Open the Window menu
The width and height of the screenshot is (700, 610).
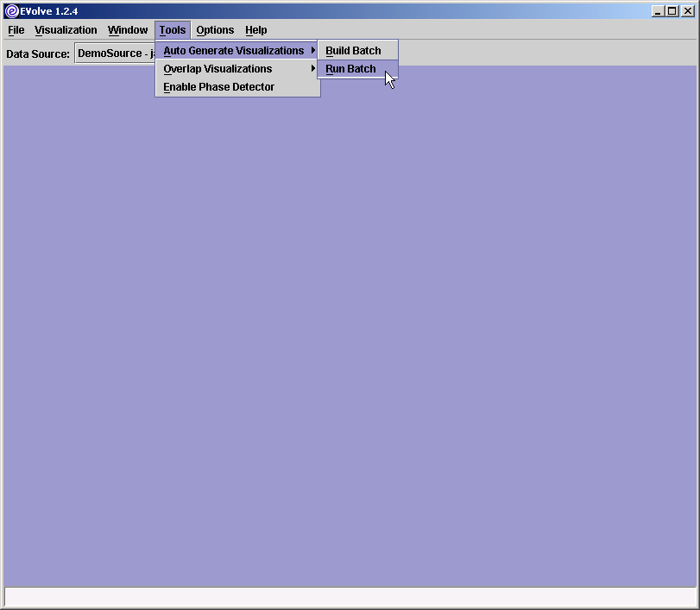click(x=128, y=30)
